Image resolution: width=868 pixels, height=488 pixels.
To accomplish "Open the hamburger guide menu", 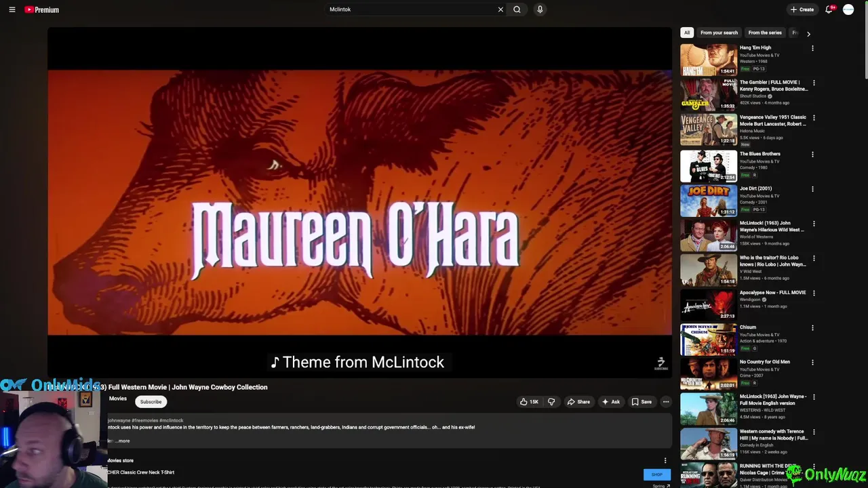I will 12,9.
